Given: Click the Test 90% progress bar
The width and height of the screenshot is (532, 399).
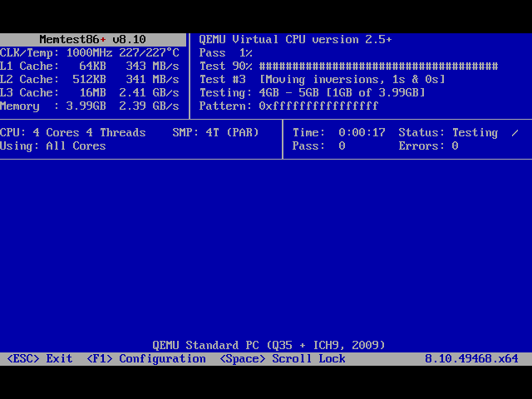Looking at the screenshot, I should tap(379, 66).
